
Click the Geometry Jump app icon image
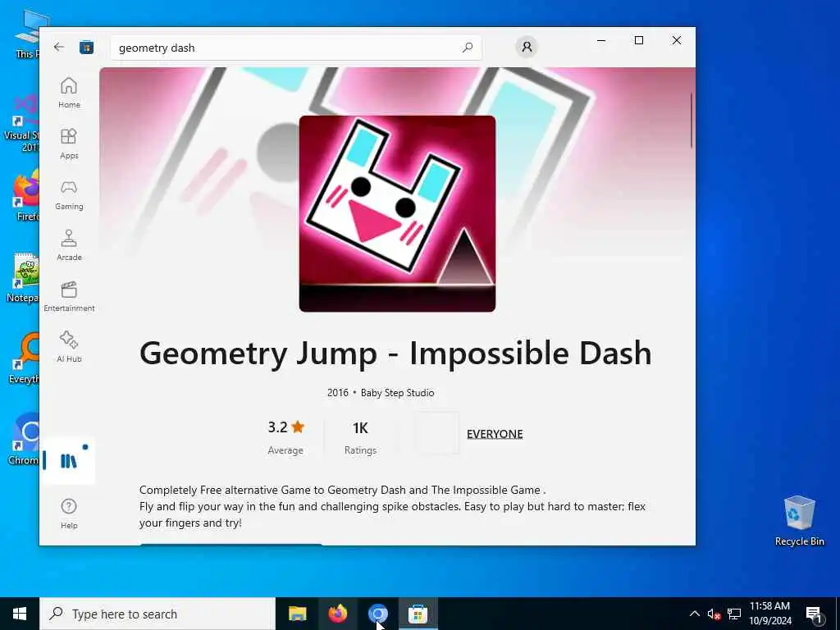point(397,214)
